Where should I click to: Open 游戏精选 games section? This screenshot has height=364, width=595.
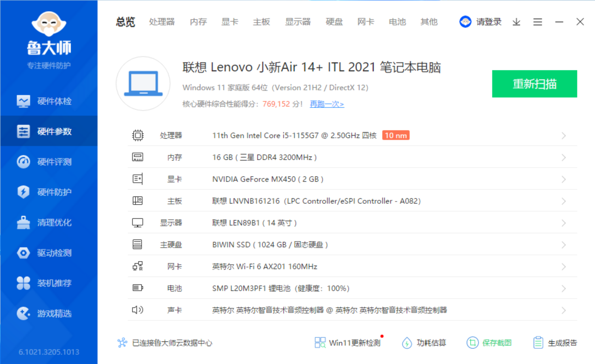tap(49, 313)
